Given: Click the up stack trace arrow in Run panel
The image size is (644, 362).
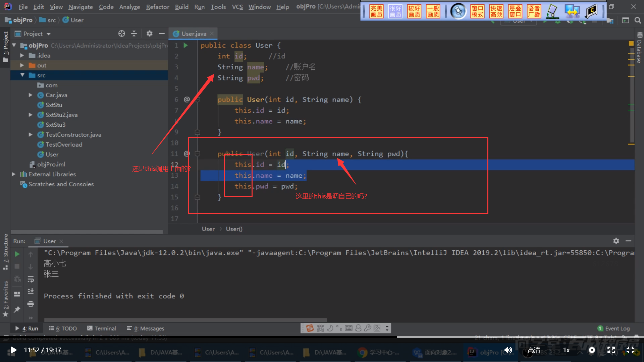Looking at the screenshot, I should 31,254.
